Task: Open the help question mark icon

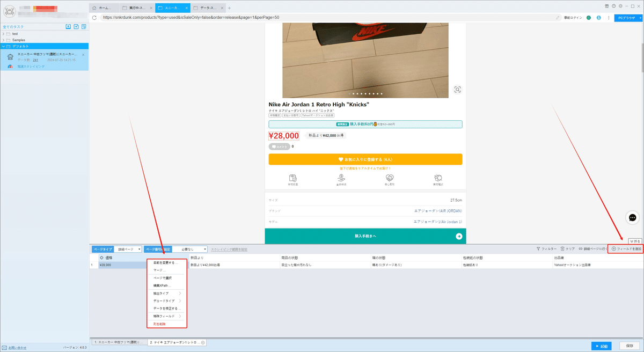Action: 613,5
